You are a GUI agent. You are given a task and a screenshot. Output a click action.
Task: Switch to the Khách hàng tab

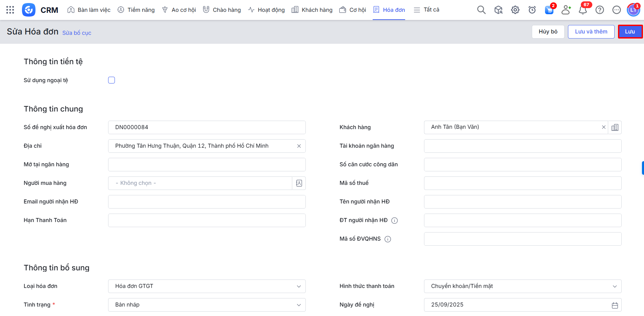[x=312, y=10]
